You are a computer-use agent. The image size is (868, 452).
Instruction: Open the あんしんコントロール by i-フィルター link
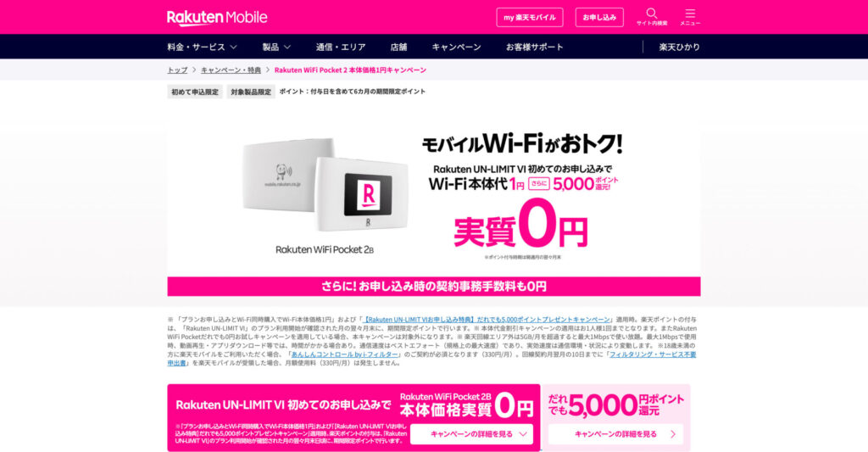point(344,354)
